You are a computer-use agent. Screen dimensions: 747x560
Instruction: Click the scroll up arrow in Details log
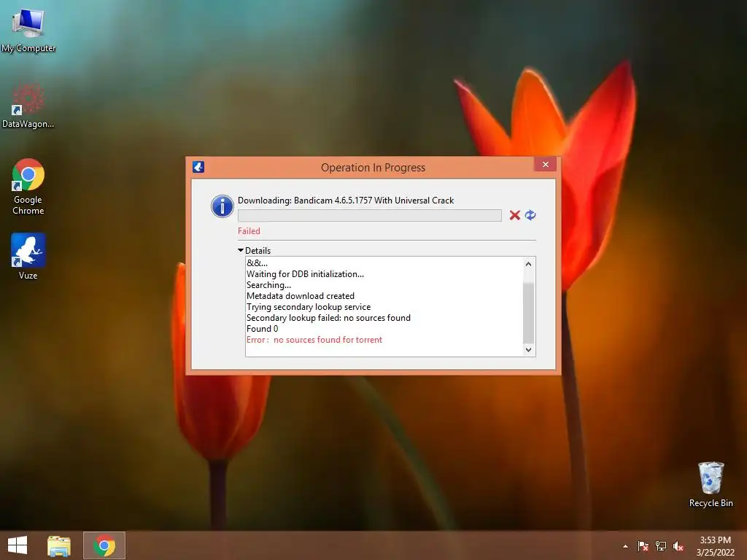pos(528,264)
